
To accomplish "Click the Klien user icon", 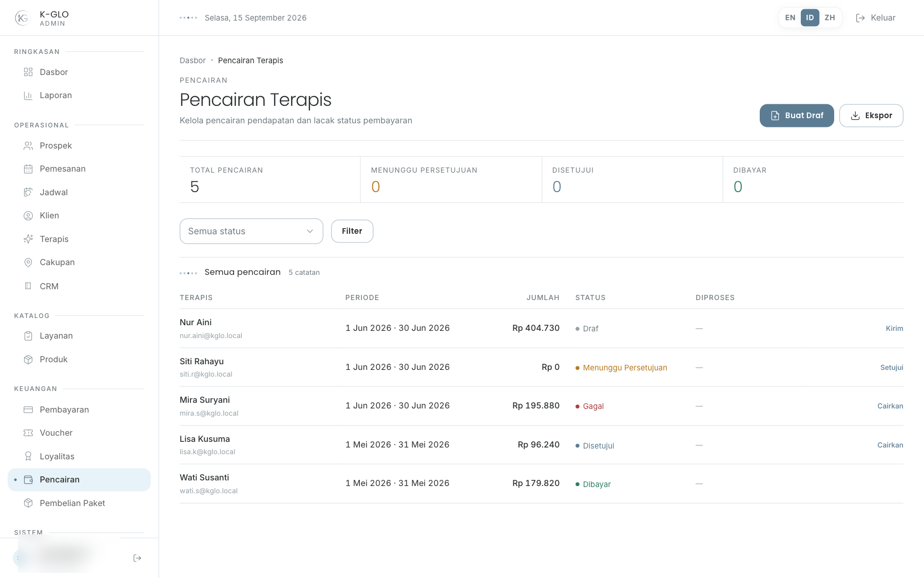I will click(28, 215).
